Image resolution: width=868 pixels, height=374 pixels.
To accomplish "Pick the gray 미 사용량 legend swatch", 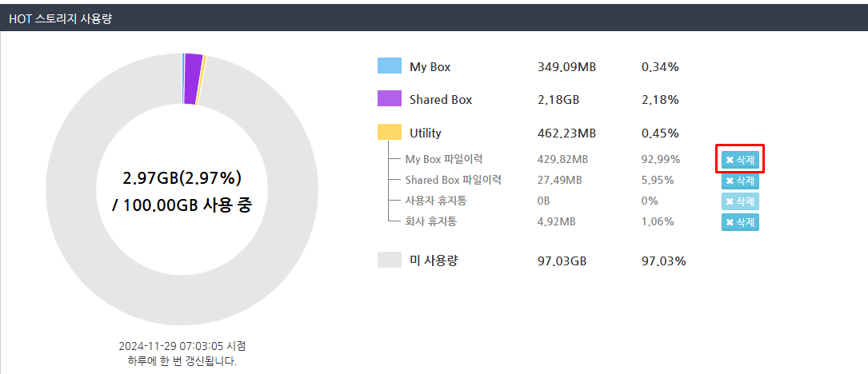I will tap(389, 260).
